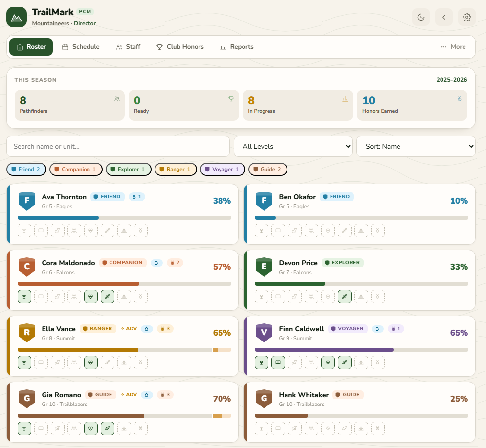Click Gia Romano's water drop badge

point(147,395)
